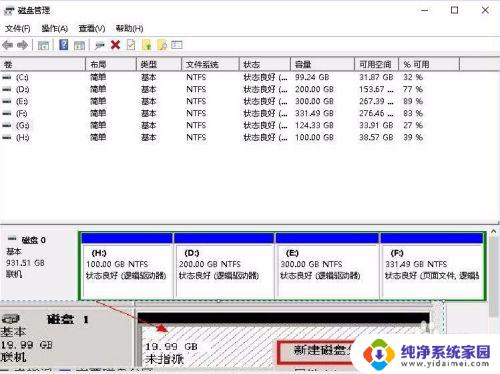Maximize the Disk Management window

point(454,10)
